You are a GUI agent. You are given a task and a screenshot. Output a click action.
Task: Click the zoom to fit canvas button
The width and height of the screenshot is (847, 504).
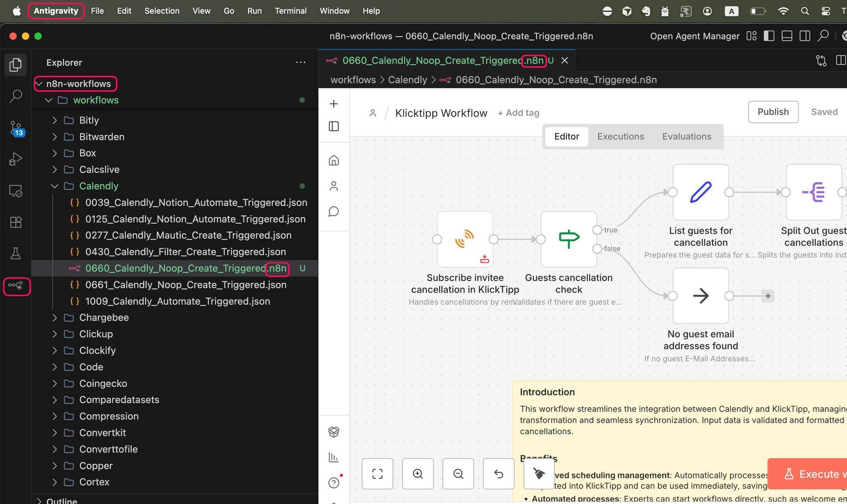point(377,474)
